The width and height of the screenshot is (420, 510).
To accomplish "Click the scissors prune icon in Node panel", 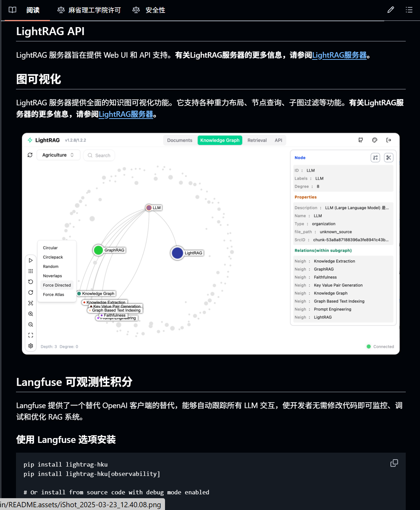I will [x=389, y=158].
